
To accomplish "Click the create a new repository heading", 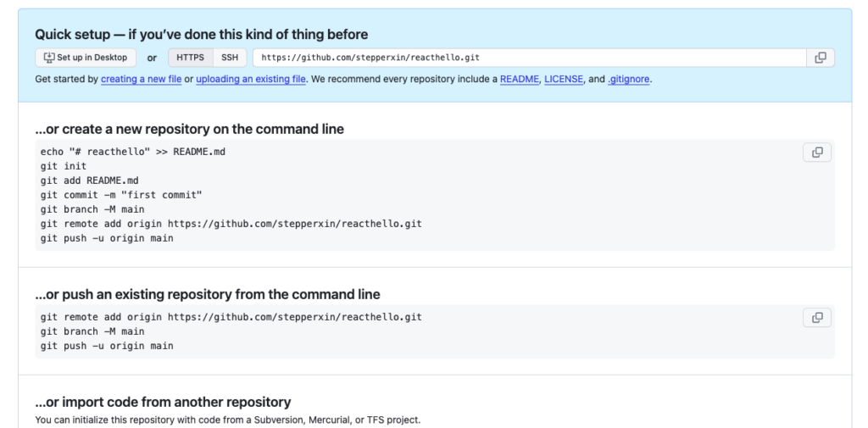I will point(189,129).
